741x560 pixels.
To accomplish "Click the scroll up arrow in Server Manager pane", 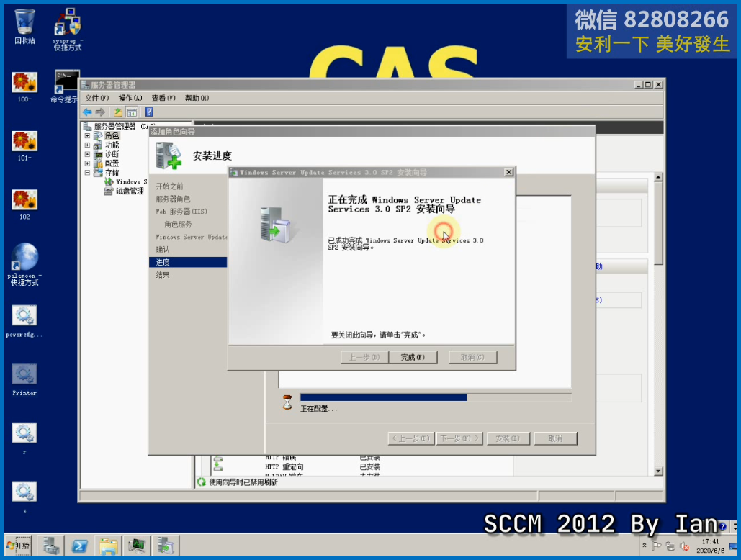I will click(658, 177).
